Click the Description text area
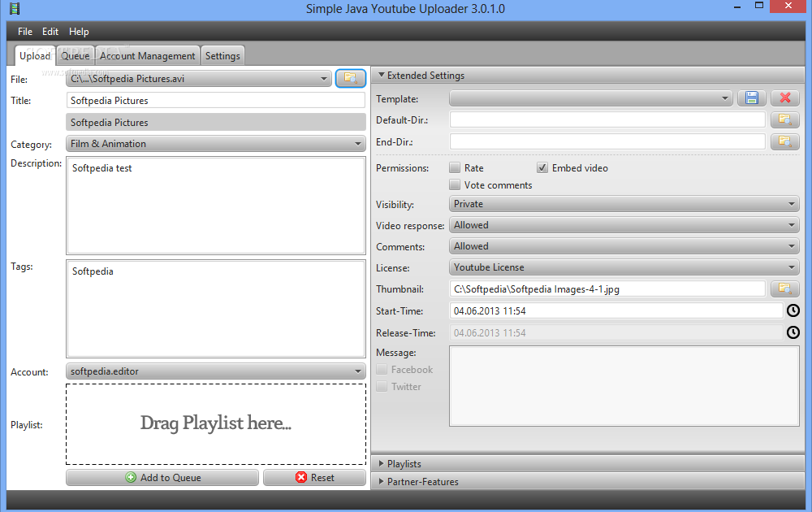Image resolution: width=812 pixels, height=512 pixels. (216, 206)
